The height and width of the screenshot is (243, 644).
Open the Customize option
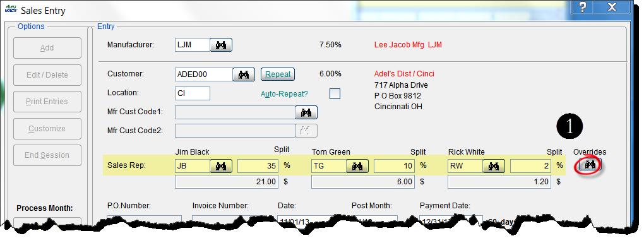(x=47, y=129)
